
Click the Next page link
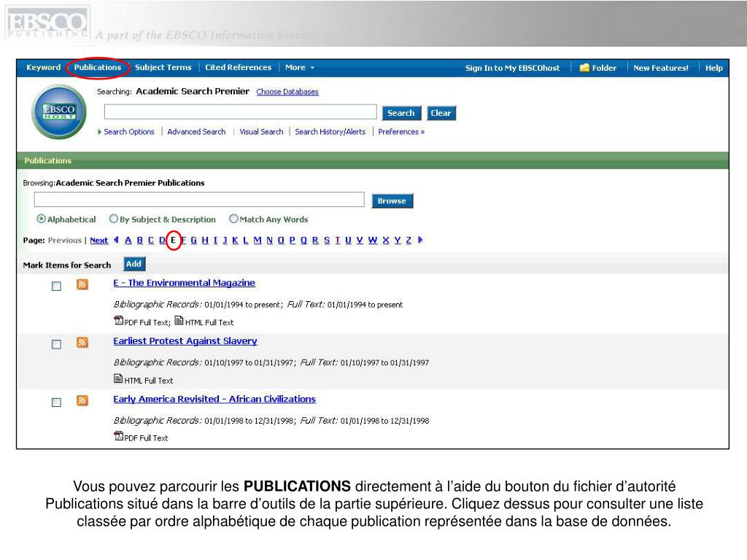click(x=99, y=241)
